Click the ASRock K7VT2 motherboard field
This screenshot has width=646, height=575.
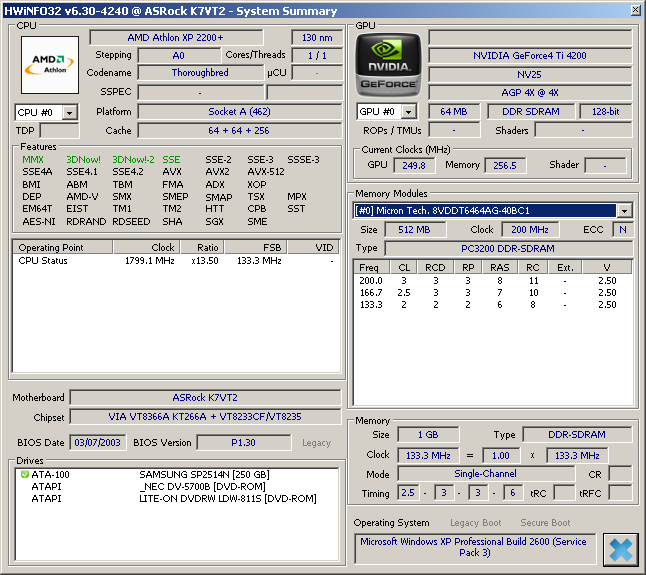coord(204,397)
